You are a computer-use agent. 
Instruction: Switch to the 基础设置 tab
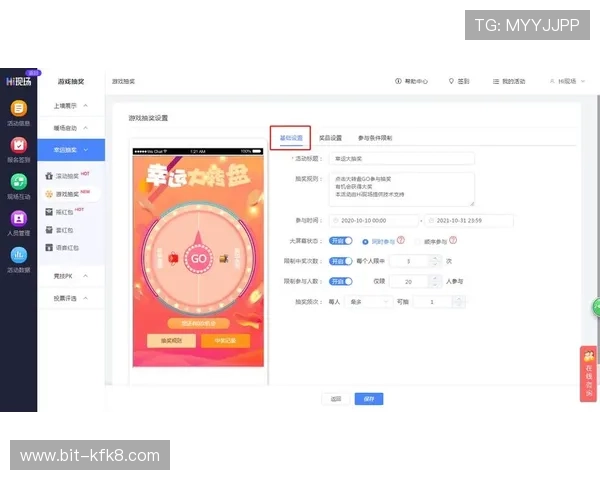point(291,138)
